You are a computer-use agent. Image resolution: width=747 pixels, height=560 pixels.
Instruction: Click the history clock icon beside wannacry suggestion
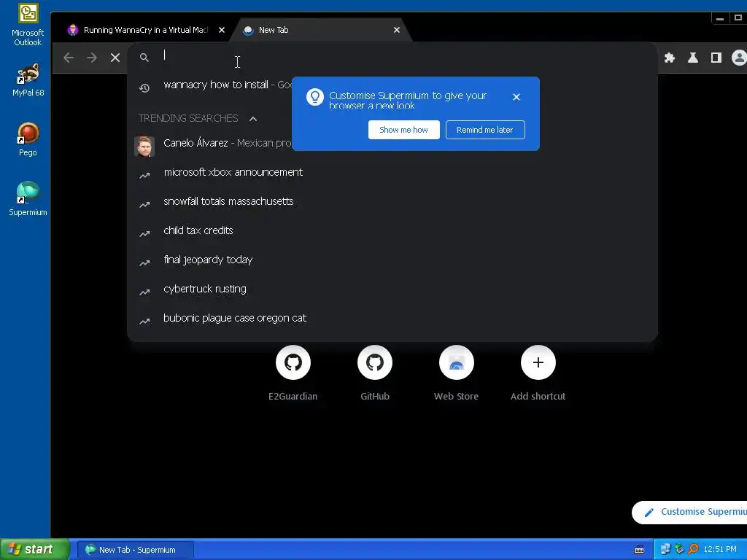144,88
